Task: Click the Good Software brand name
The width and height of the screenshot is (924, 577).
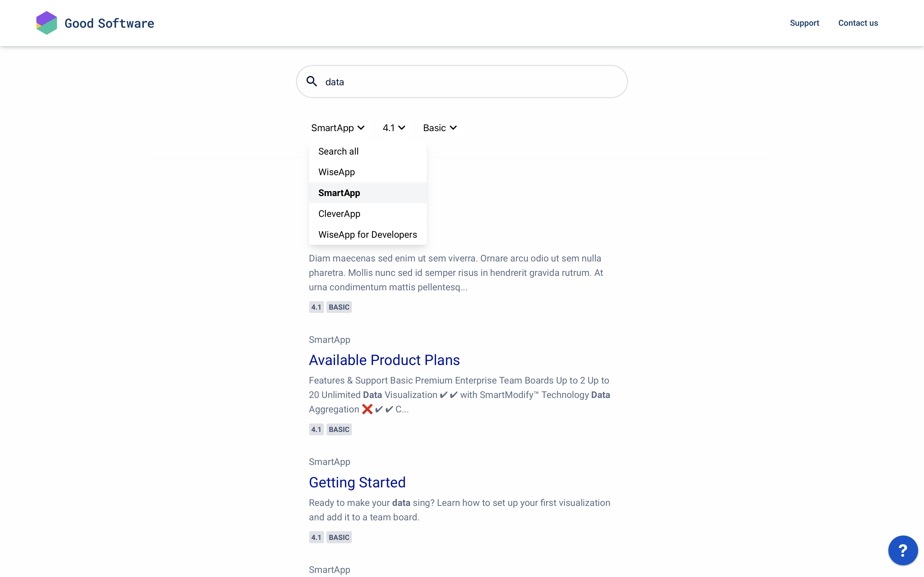Action: coord(109,23)
